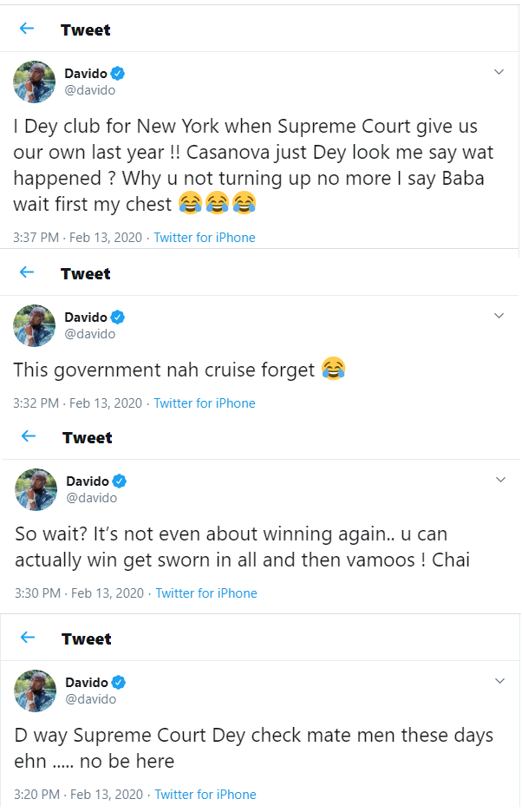Click back arrow above the New York club tweet
This screenshot has width=522, height=812.
coord(27,29)
